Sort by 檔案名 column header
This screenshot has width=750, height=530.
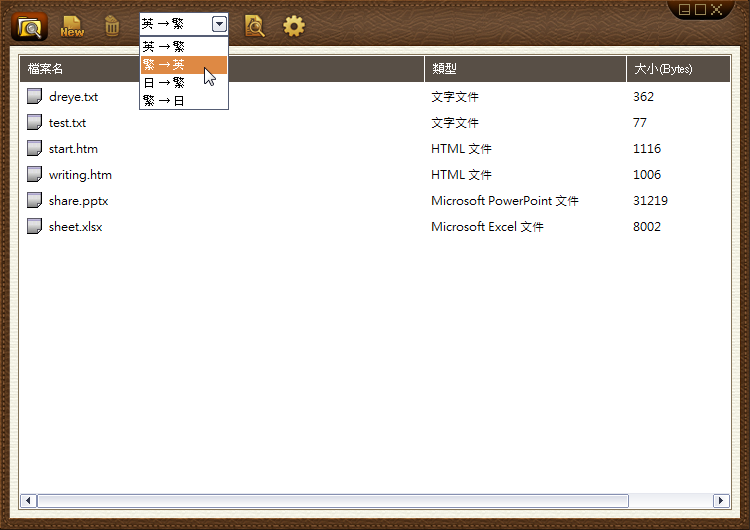(x=222, y=69)
